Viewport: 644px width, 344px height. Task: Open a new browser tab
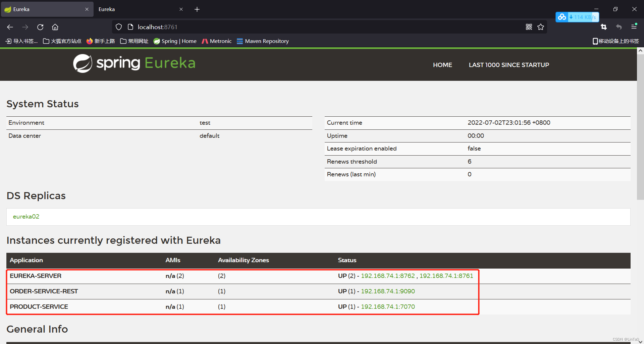(x=197, y=9)
